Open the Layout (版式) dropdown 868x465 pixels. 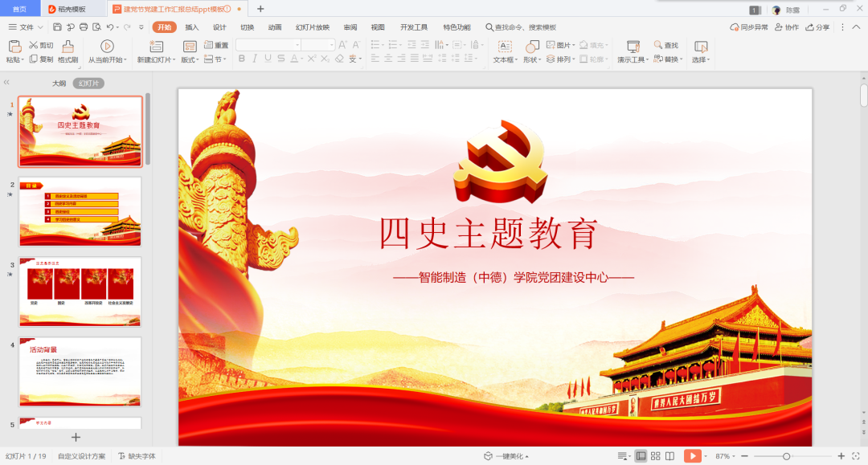pos(190,59)
